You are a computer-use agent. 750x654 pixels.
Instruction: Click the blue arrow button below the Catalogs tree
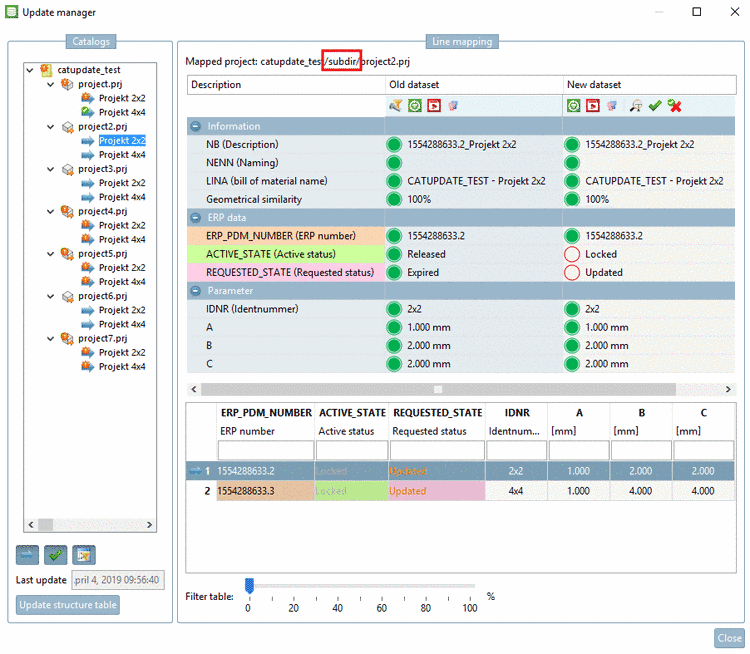coord(27,555)
